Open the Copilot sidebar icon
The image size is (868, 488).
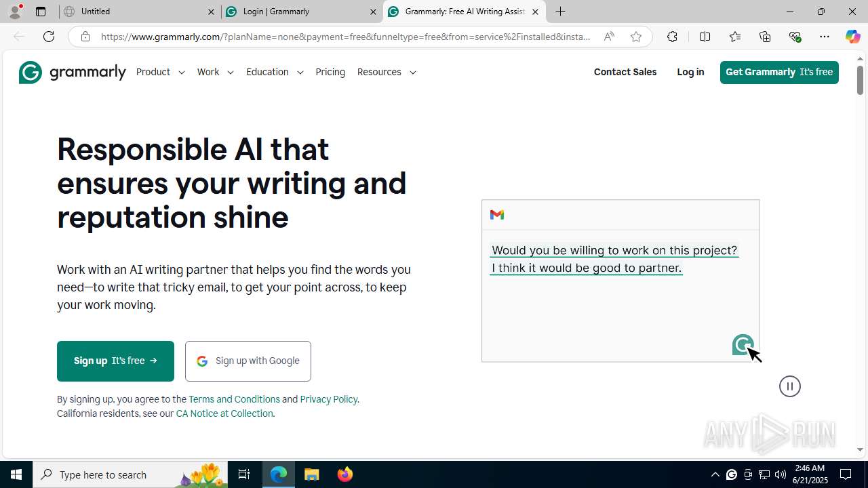tap(852, 37)
